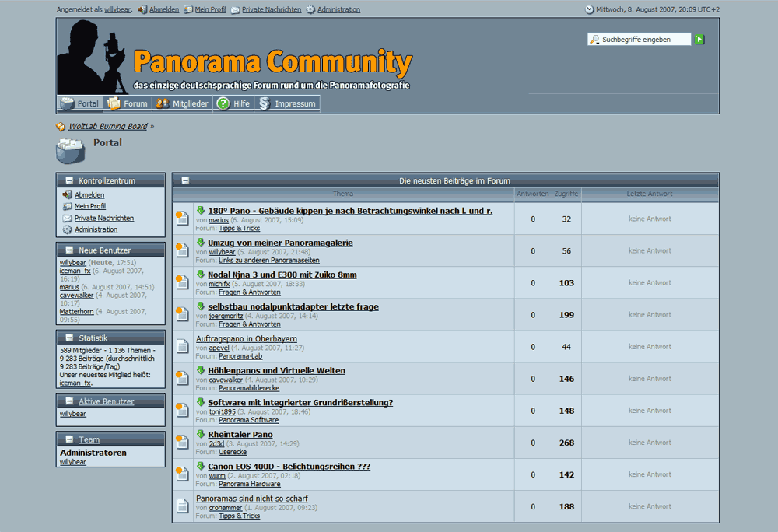Click thread icon beside Panoramas sind nicht so scharf
Viewport: 778px width, 532px height.
coord(182,506)
